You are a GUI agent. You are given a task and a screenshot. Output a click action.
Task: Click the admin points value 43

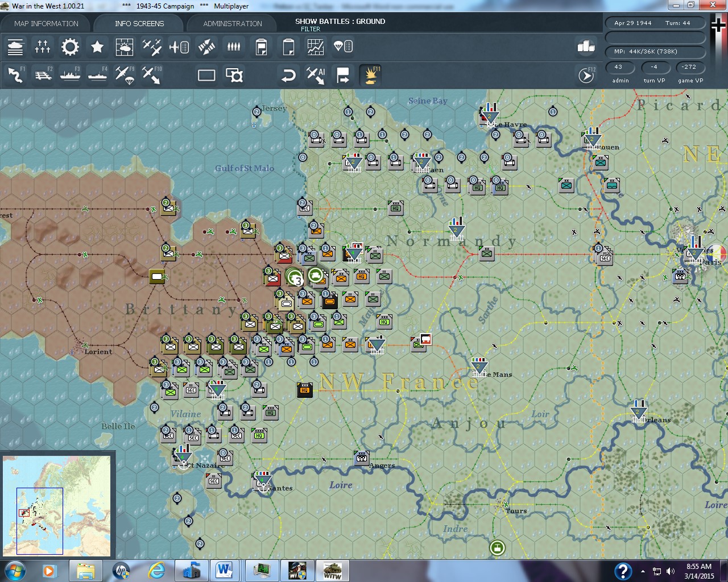(619, 67)
